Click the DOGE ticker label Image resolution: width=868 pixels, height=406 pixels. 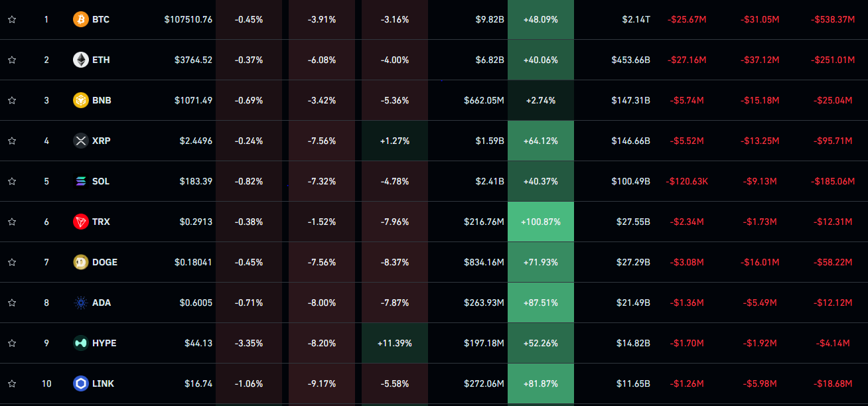click(105, 262)
